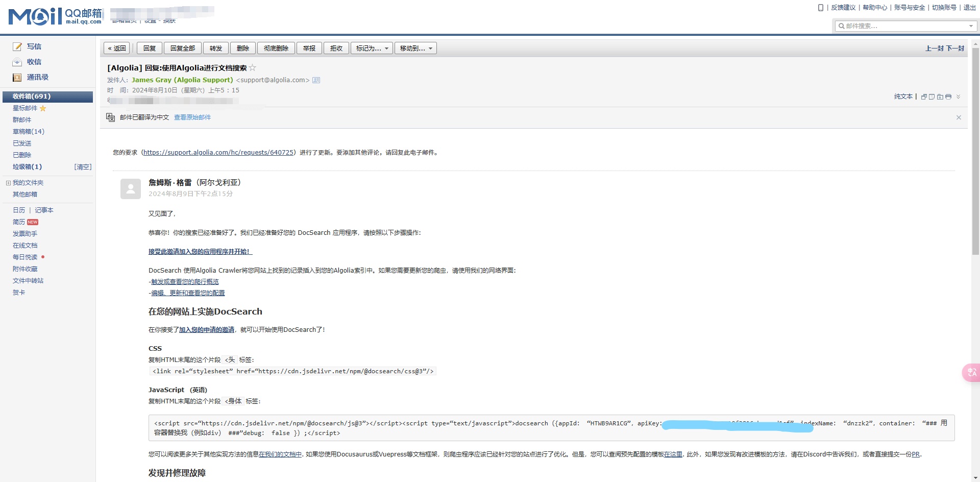
Task: Click the 拒收 reject button
Action: click(x=336, y=49)
